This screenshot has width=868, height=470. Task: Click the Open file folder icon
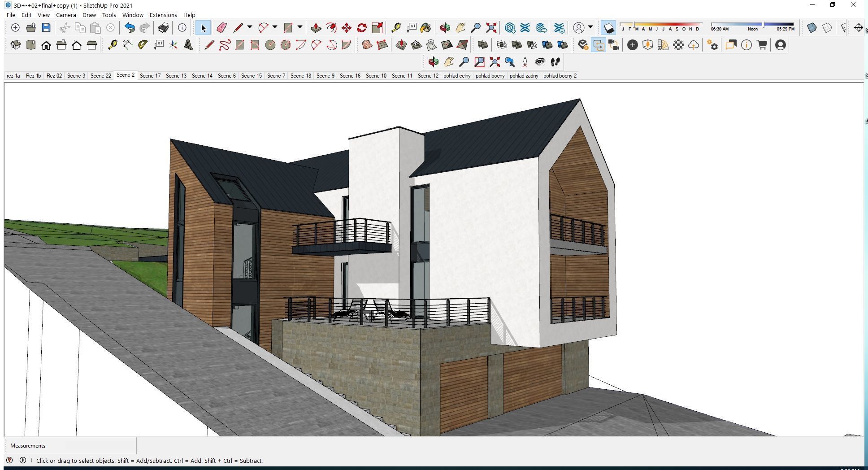coord(30,28)
